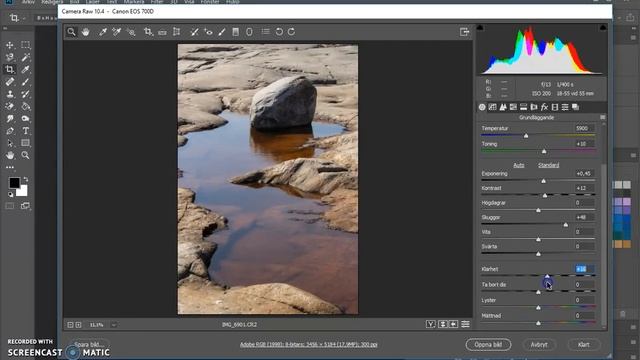
Task: Zoom in with the plus button
Action: pyautogui.click(x=78, y=325)
